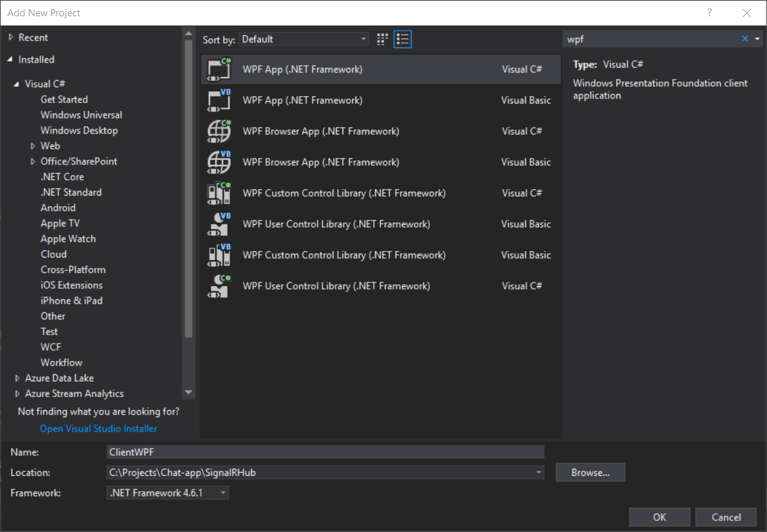Click the Recent label in the tree
Image resolution: width=767 pixels, height=532 pixels.
pos(33,37)
